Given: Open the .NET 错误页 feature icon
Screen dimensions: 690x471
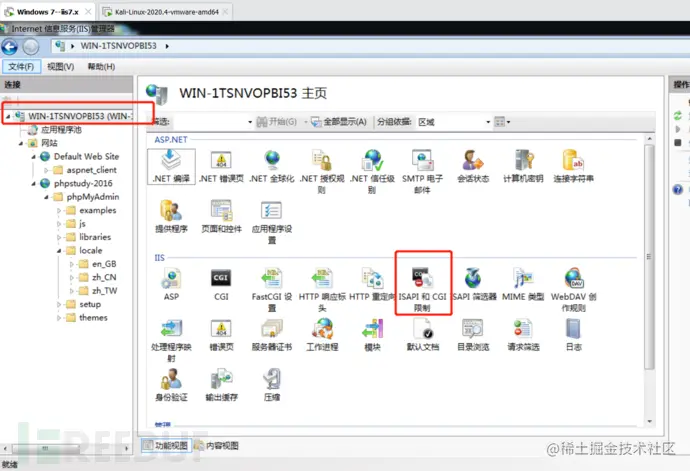Looking at the screenshot, I should 221,166.
